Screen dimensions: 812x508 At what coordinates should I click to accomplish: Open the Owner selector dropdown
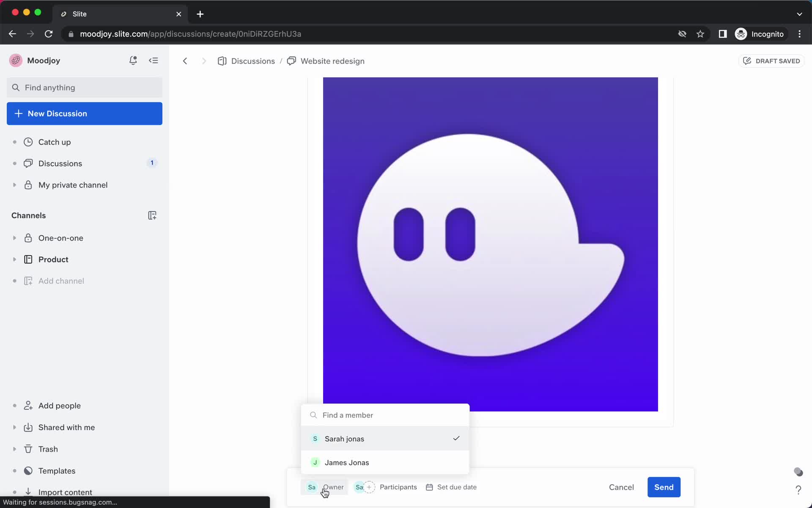tap(324, 487)
